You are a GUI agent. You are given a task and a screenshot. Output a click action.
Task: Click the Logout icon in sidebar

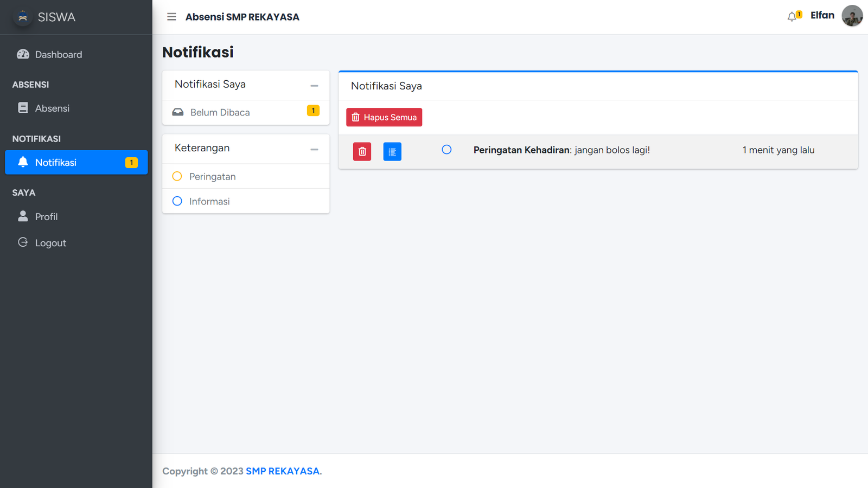[x=23, y=242]
